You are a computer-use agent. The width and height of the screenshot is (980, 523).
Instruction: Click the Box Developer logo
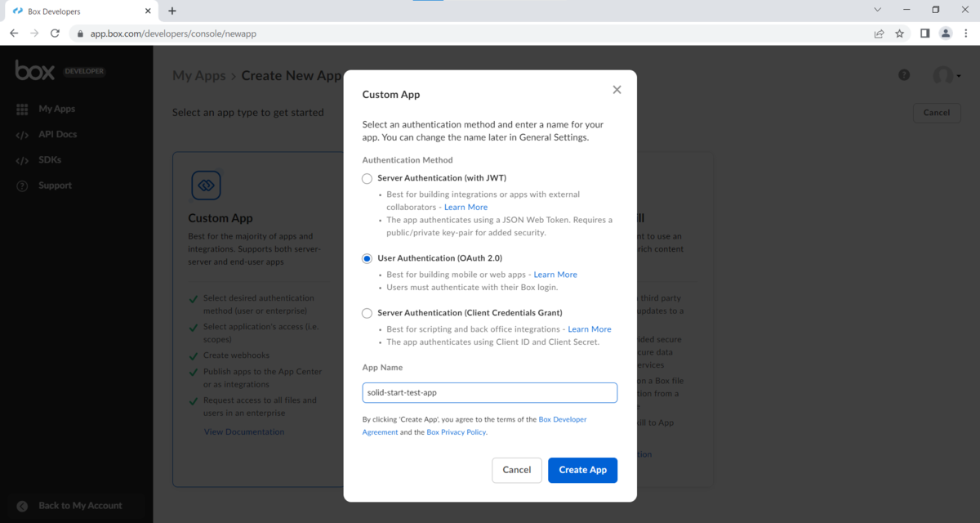point(60,70)
